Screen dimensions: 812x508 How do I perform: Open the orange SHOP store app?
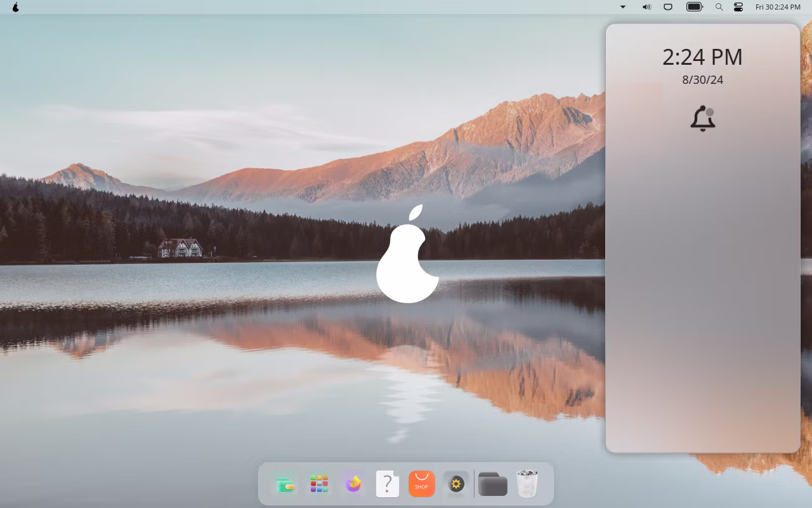422,484
